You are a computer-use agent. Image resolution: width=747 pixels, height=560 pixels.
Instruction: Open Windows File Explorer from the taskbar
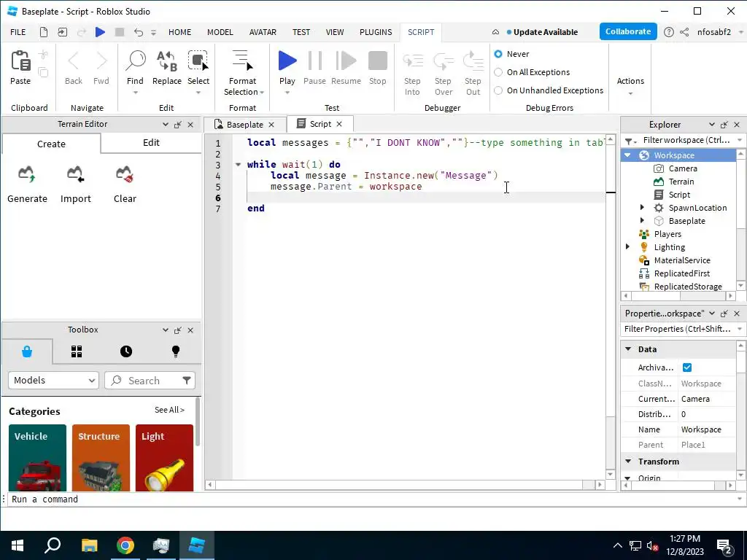click(89, 545)
